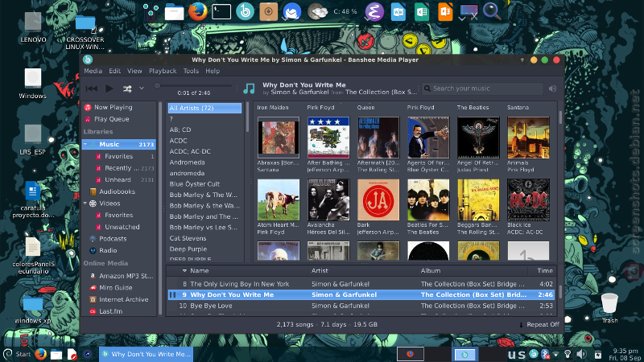The image size is (644, 362).
Task: Select the Music library
Action: click(x=119, y=144)
